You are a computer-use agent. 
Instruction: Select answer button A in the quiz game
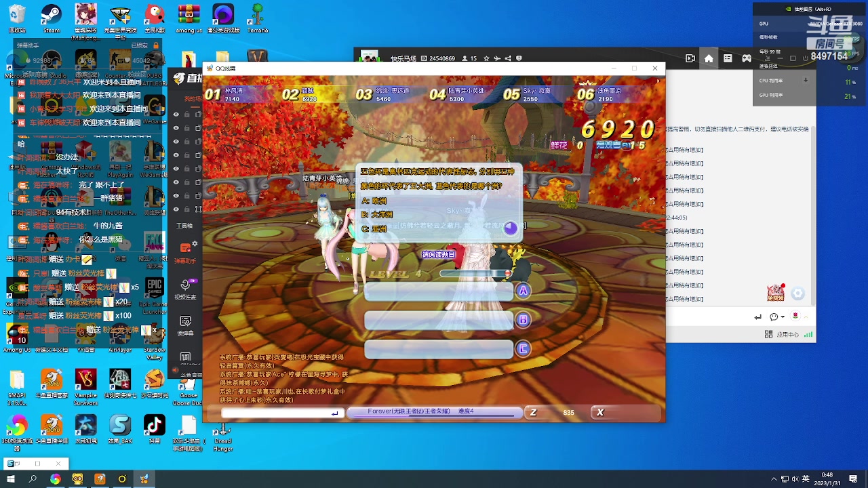tap(523, 291)
